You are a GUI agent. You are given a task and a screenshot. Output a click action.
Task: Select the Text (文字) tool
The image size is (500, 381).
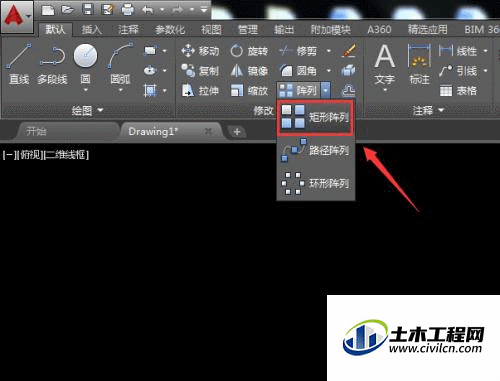(385, 65)
